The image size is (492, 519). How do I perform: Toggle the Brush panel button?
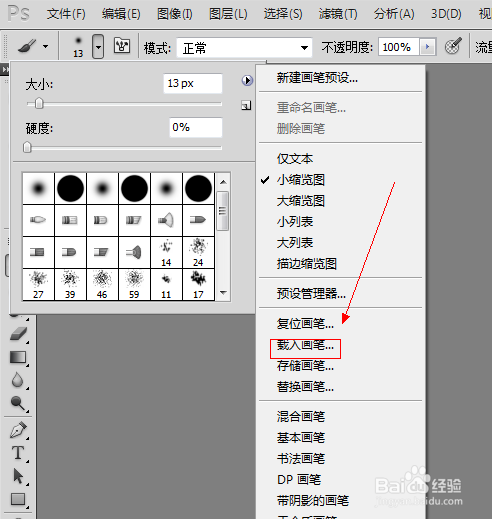[122, 46]
